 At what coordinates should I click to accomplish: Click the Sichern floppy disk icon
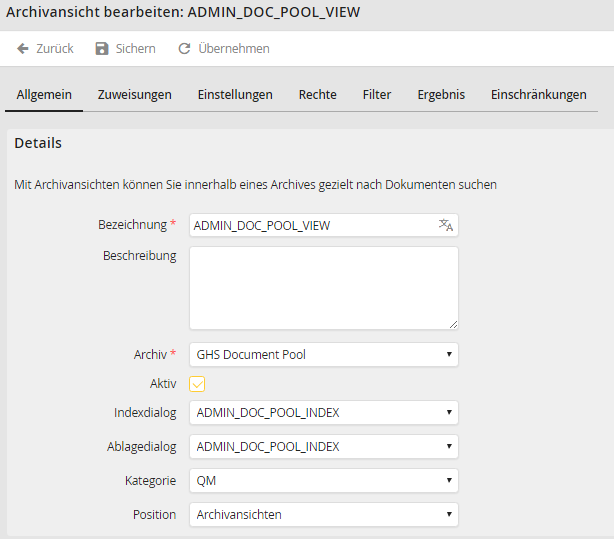click(102, 49)
